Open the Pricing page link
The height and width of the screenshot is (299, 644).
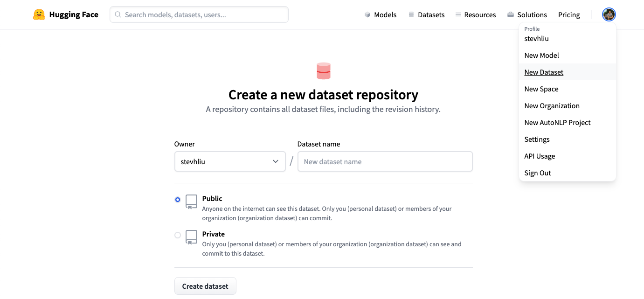pos(569,15)
